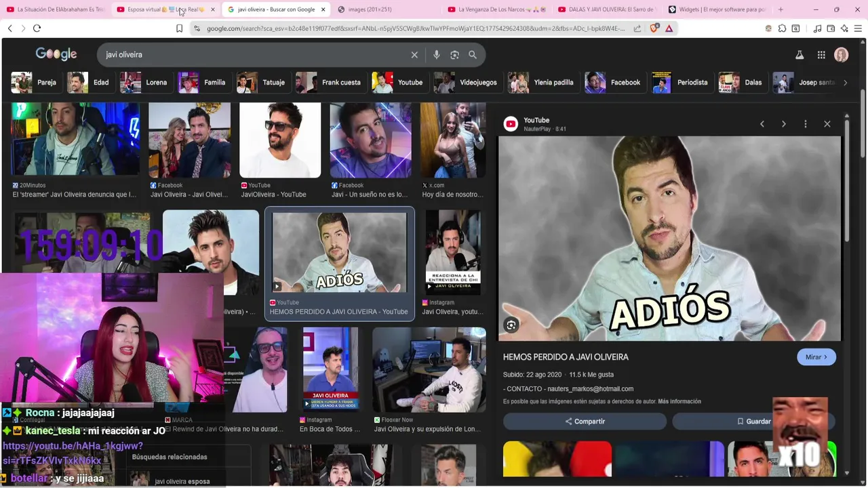This screenshot has width=868, height=488.
Task: Click the 'Compartir' button
Action: pyautogui.click(x=585, y=422)
